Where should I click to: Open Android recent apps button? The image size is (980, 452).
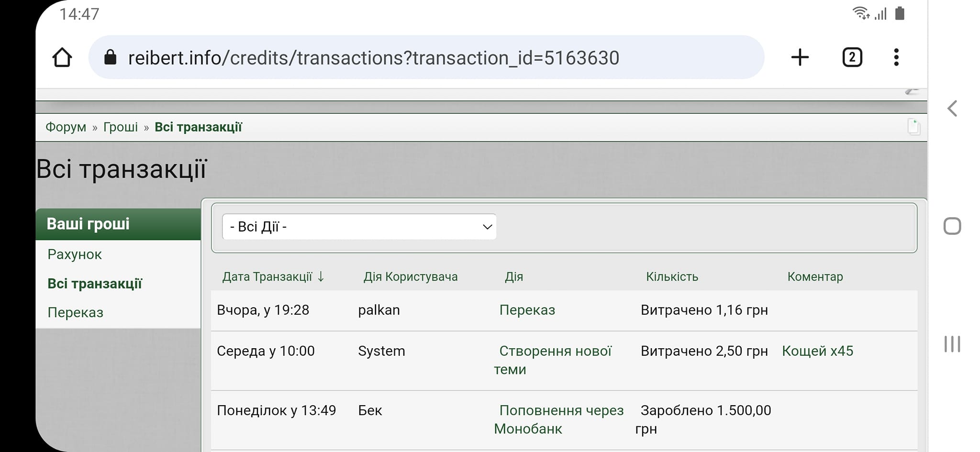pyautogui.click(x=952, y=344)
